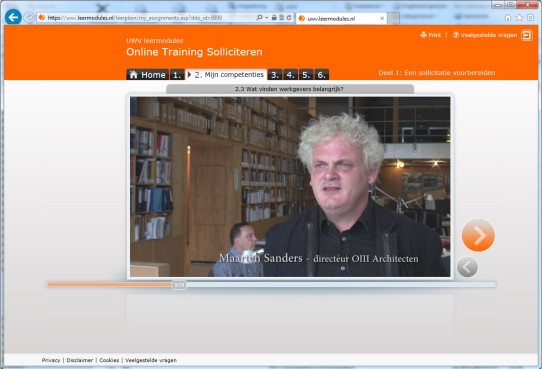Select the uwv.leermodules.nl browser tab
Screen dimensions: 542x369
point(342,18)
